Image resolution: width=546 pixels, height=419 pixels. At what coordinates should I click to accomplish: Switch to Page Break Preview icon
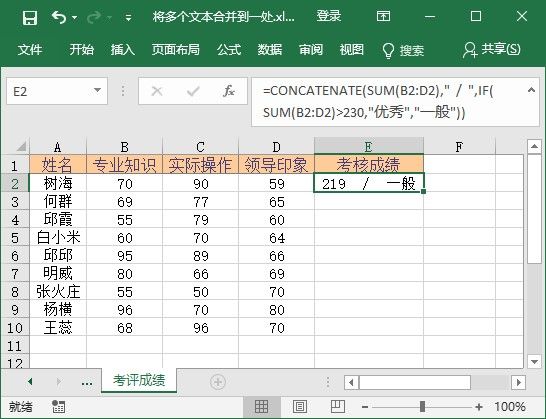[337, 406]
